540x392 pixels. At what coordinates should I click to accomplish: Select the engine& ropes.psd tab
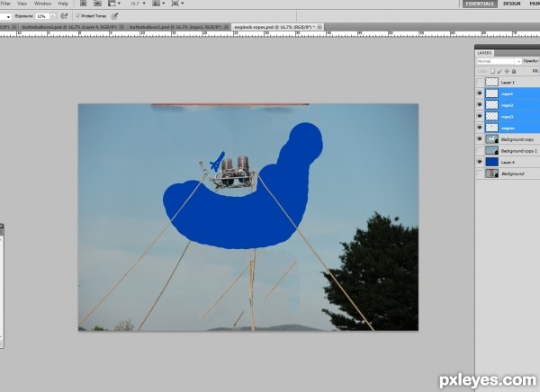[274, 27]
